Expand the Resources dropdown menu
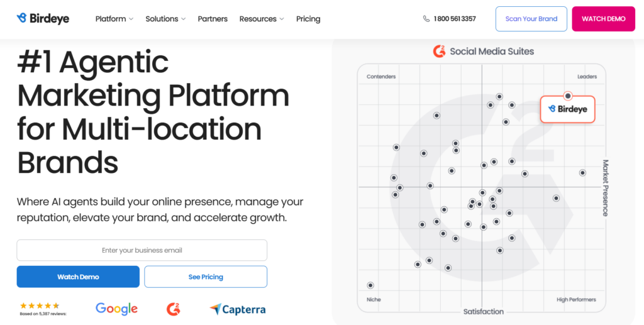 262,19
